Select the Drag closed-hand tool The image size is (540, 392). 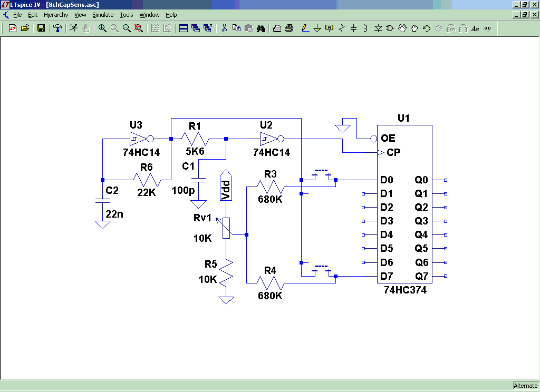click(414, 28)
